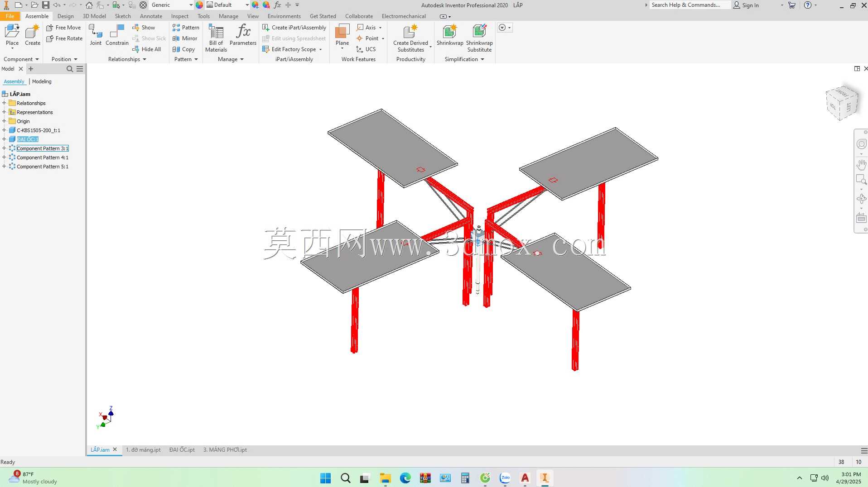
Task: Select the Free Rotate tool
Action: pos(64,38)
